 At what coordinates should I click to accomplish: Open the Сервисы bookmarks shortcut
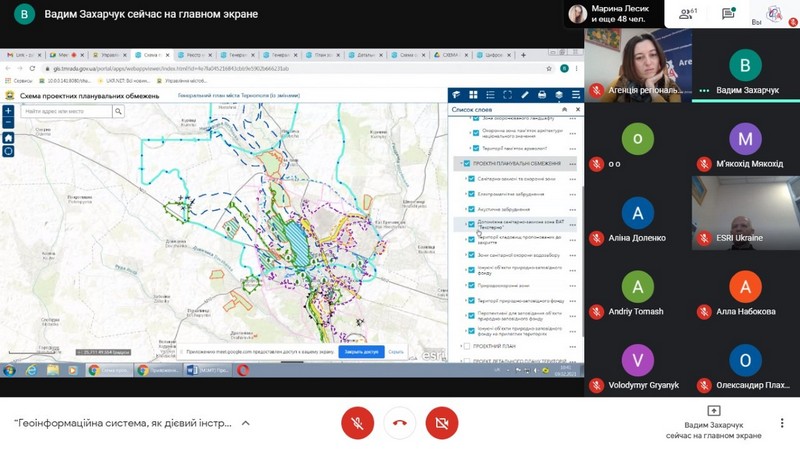click(18, 81)
